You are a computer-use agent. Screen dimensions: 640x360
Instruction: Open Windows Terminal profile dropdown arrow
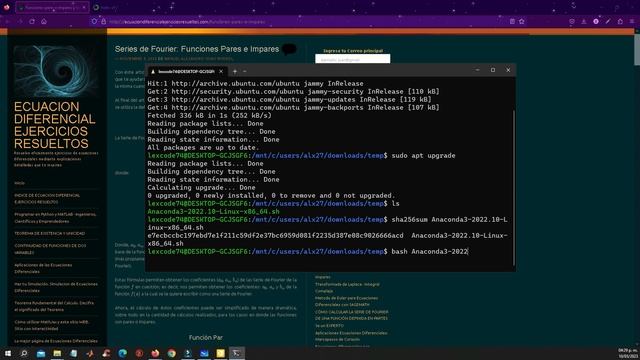click(244, 71)
